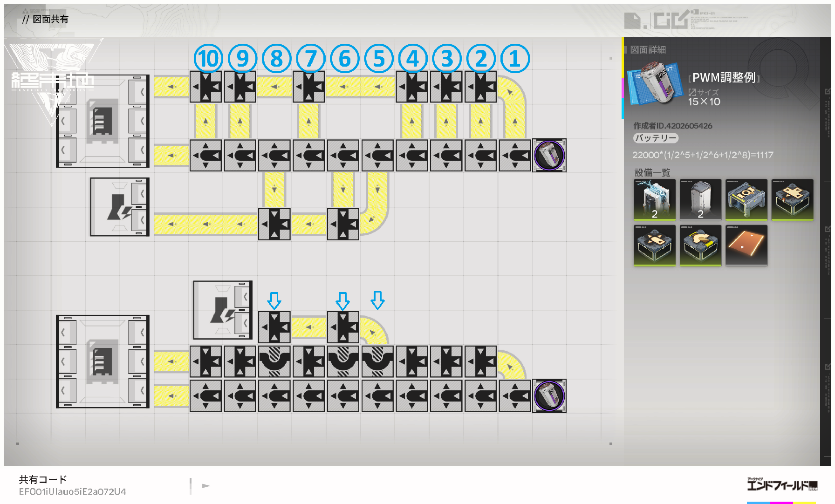
Task: Click the document icon in the top header
Action: click(632, 20)
